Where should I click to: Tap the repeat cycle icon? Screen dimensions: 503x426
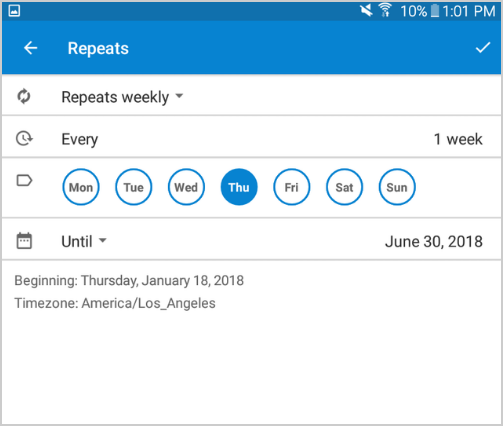[x=24, y=96]
